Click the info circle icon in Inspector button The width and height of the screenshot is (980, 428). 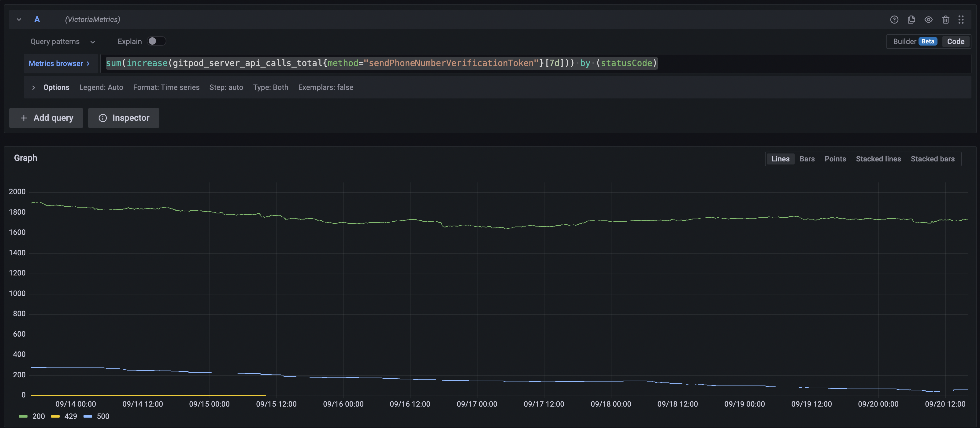point(103,118)
